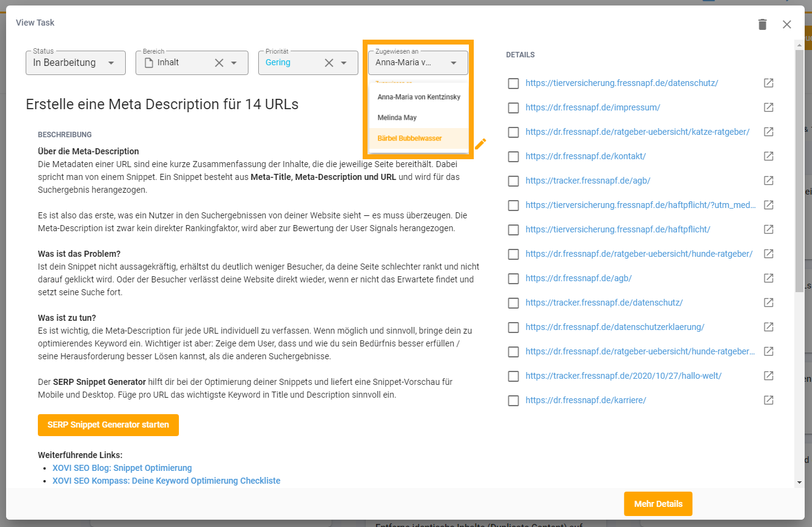Edit description with the pencil icon
This screenshot has width=812, height=527.
click(x=480, y=144)
